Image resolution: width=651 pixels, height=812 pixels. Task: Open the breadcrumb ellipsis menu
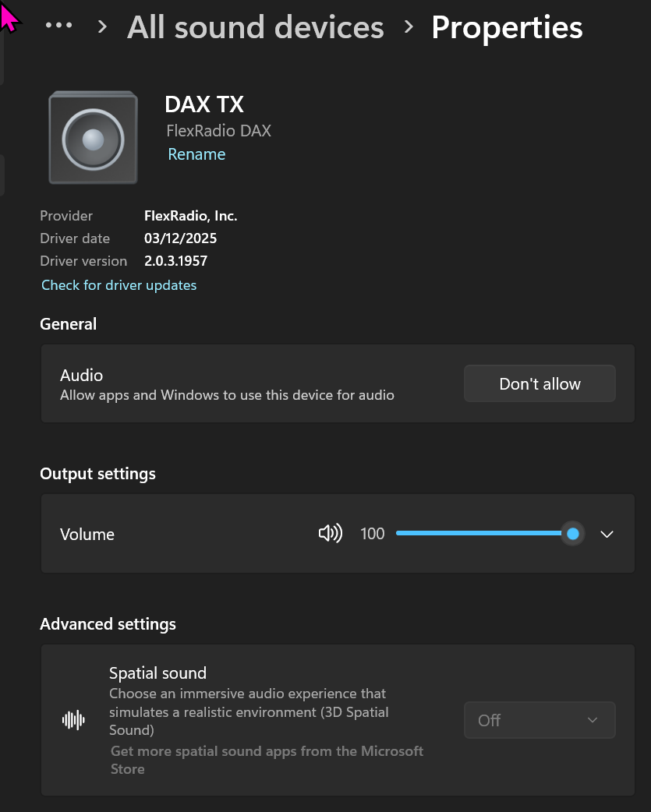click(58, 26)
